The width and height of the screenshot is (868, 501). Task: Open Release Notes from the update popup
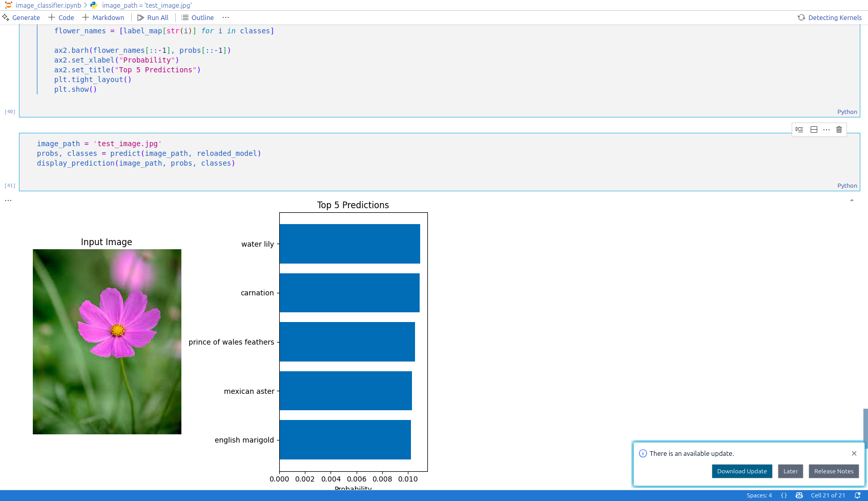click(x=834, y=471)
